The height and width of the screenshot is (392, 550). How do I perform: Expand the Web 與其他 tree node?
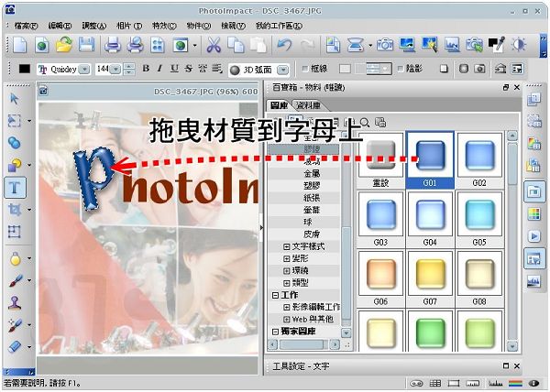coord(286,319)
